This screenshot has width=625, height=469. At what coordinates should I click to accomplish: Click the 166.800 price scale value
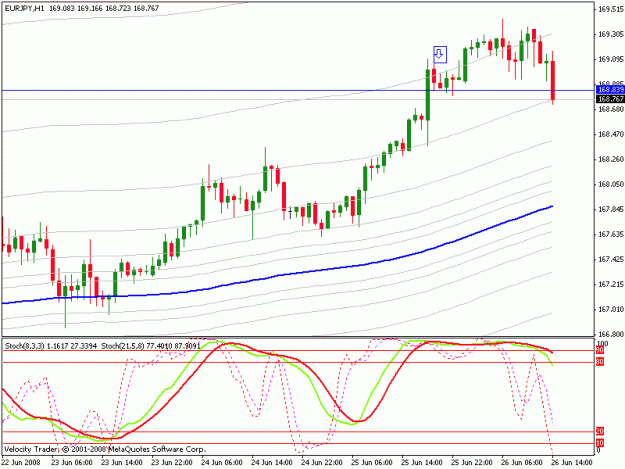(x=611, y=334)
